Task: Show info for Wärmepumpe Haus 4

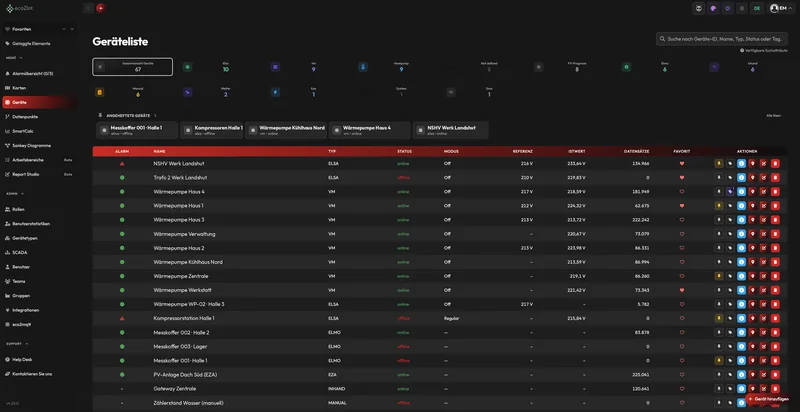Action: pyautogui.click(x=741, y=192)
